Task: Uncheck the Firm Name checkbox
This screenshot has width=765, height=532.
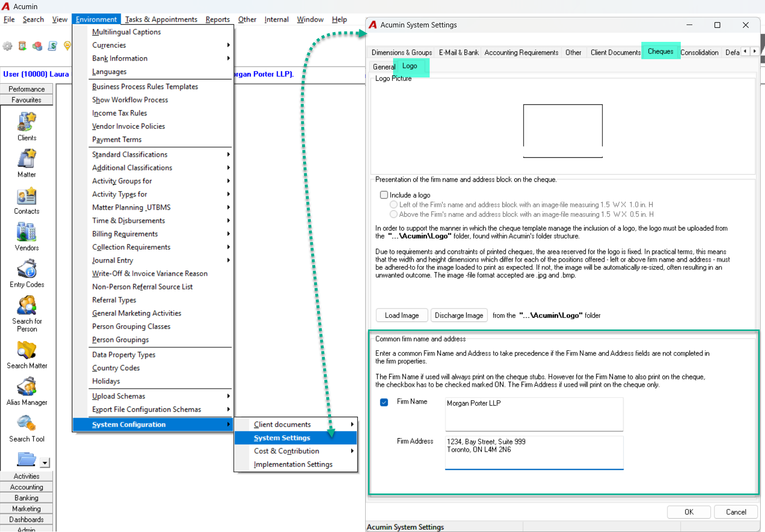Action: tap(384, 402)
